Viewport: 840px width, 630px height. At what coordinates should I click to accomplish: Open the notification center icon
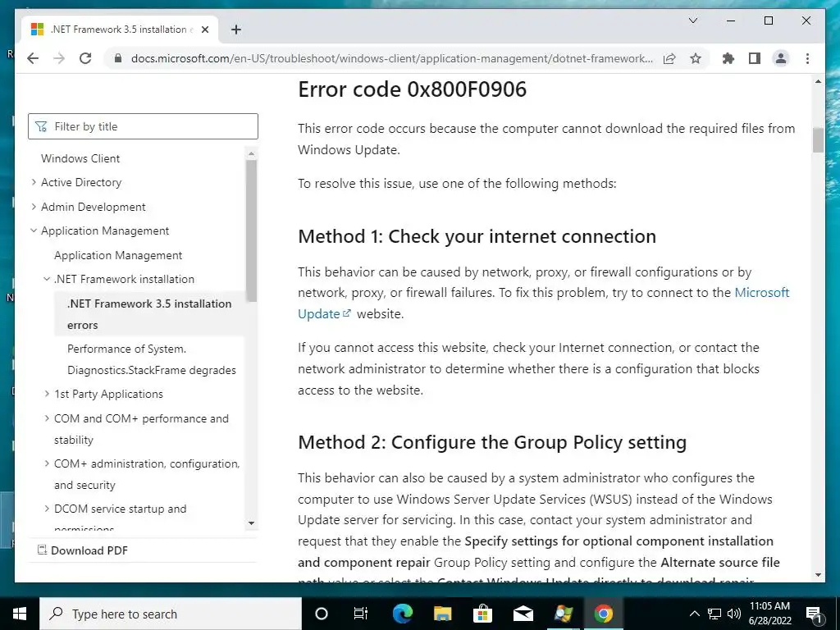(x=815, y=614)
